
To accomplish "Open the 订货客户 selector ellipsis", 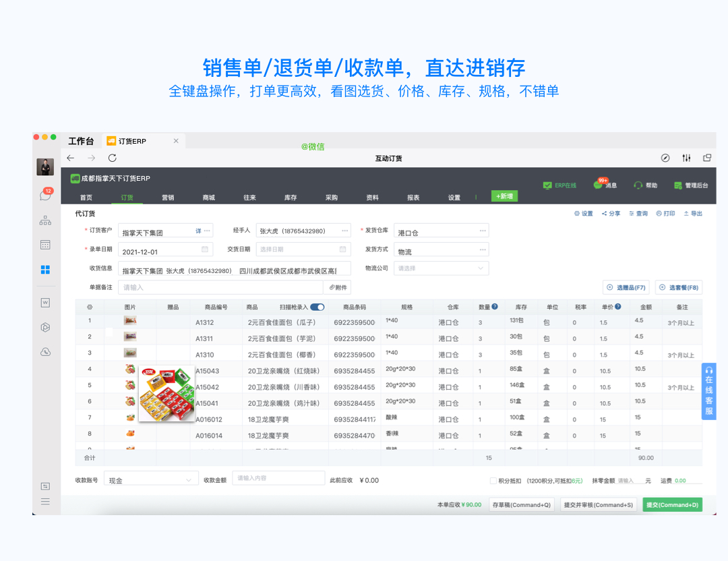I will (x=207, y=231).
